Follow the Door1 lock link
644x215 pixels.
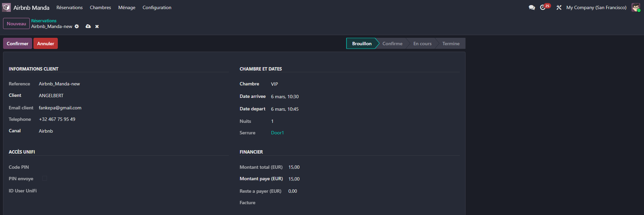coord(278,133)
